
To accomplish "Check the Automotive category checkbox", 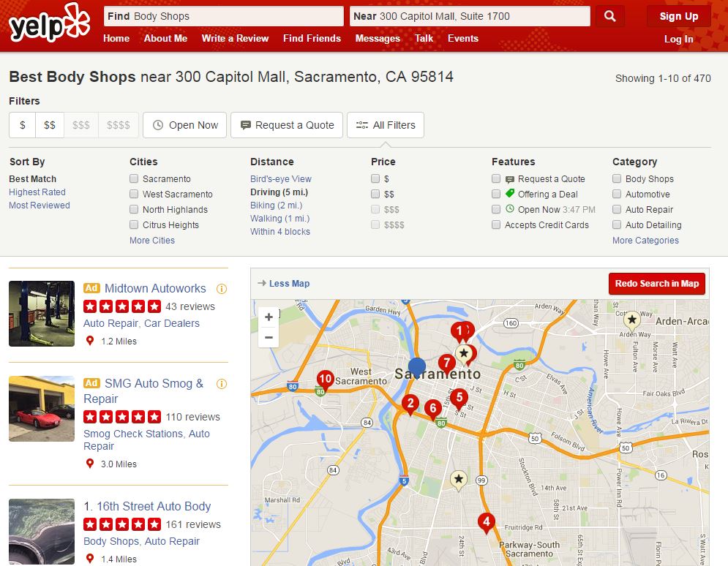I will click(617, 194).
